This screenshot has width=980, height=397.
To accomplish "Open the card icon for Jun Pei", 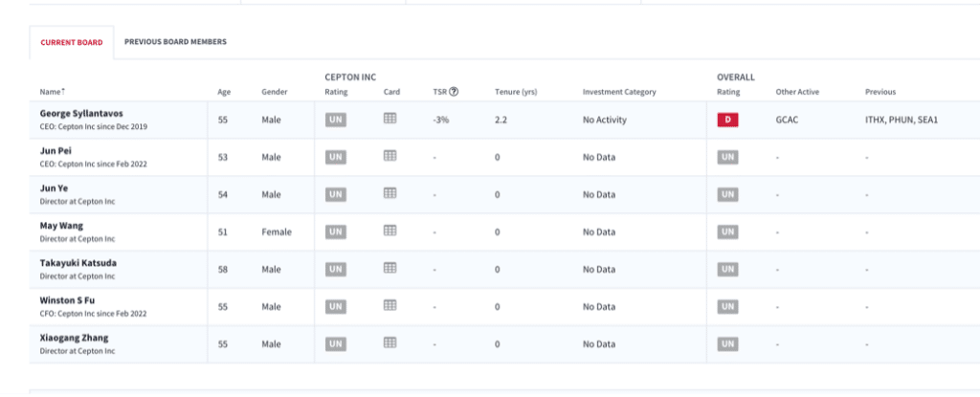I will click(x=390, y=156).
